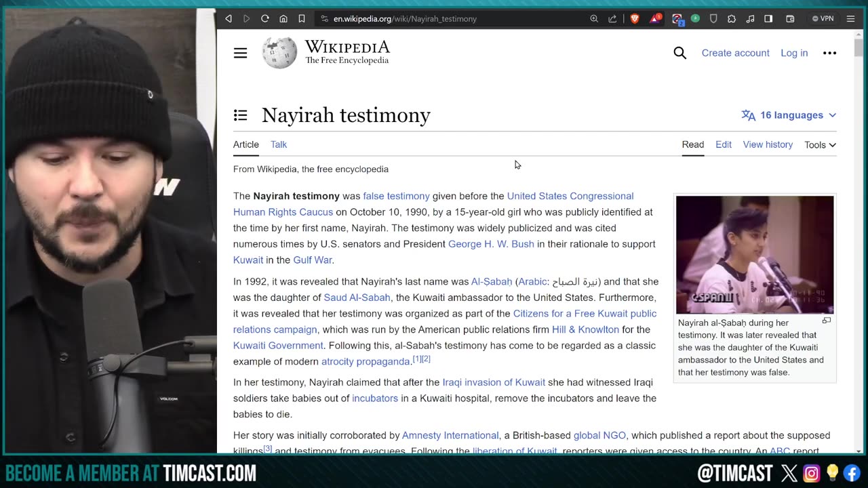Expand the 16 languages dropdown

tap(789, 115)
